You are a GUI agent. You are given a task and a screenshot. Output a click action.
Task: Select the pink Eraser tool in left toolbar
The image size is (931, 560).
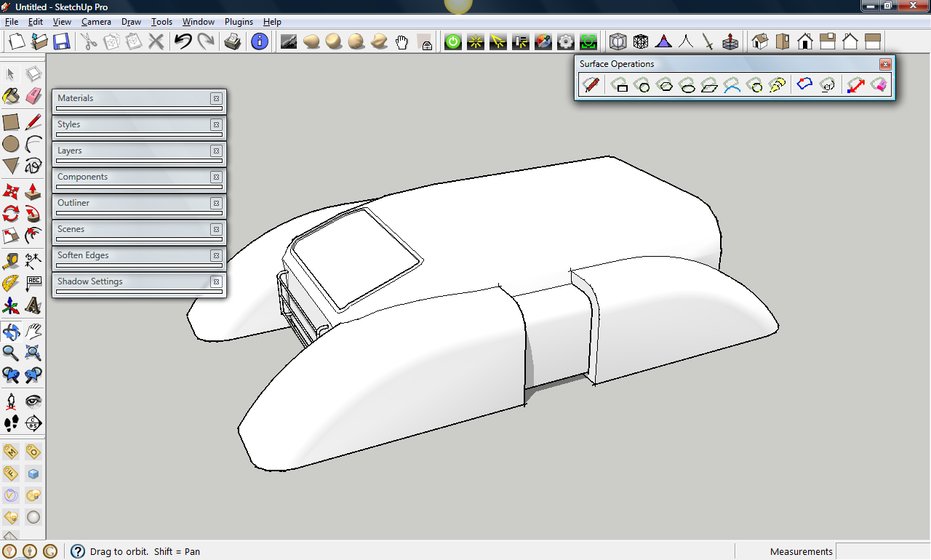coord(33,96)
